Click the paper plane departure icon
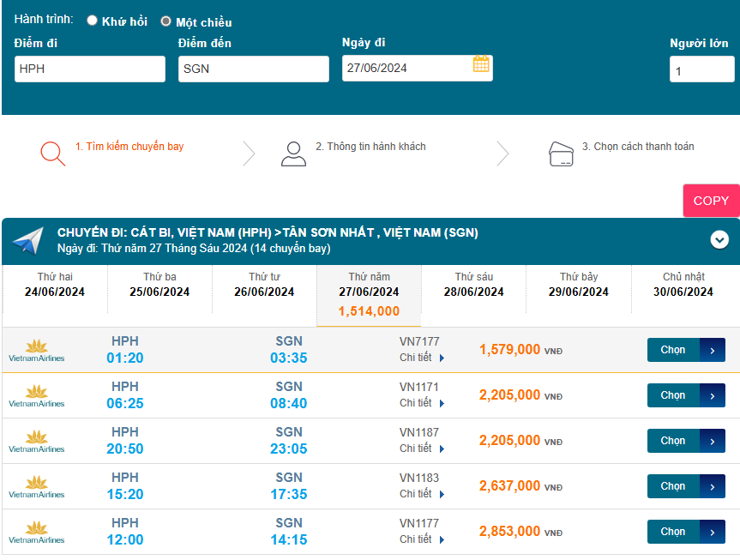The width and height of the screenshot is (740, 560). point(27,241)
